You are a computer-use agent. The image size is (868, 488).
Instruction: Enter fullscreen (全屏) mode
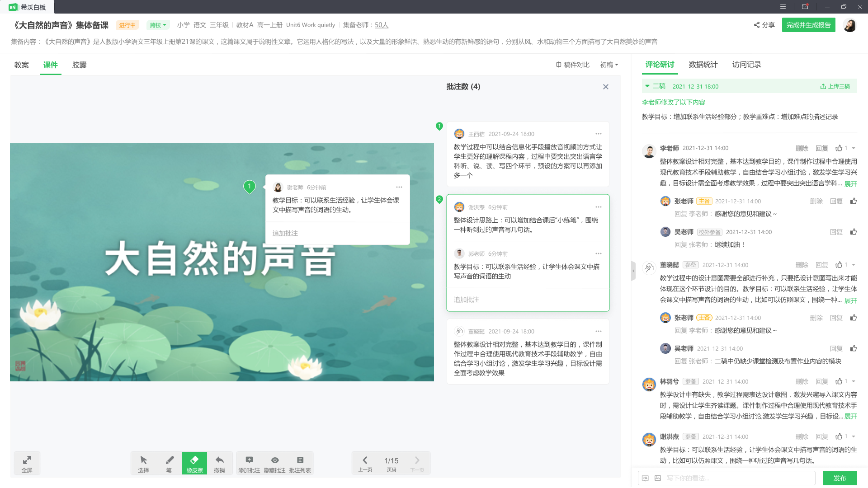coord(27,463)
